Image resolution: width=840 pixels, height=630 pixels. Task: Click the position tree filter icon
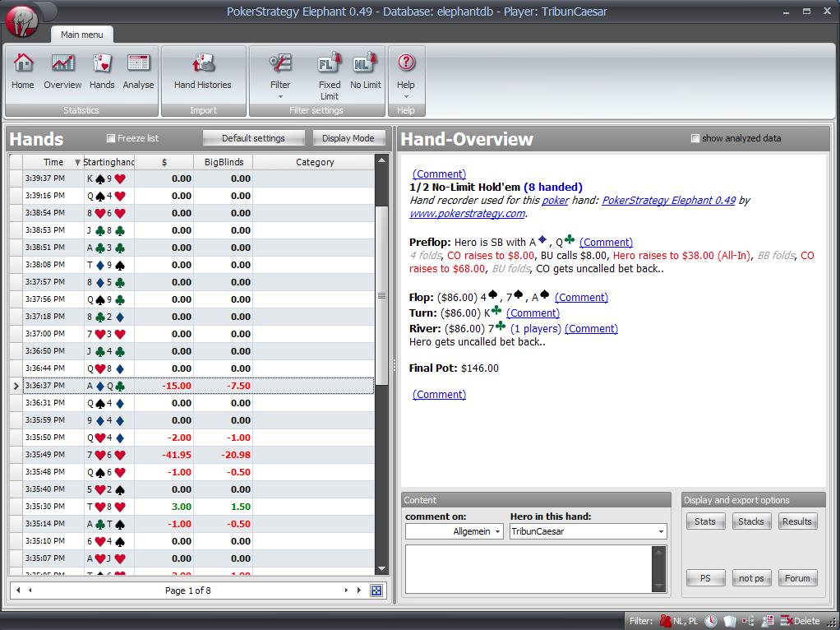(x=747, y=621)
